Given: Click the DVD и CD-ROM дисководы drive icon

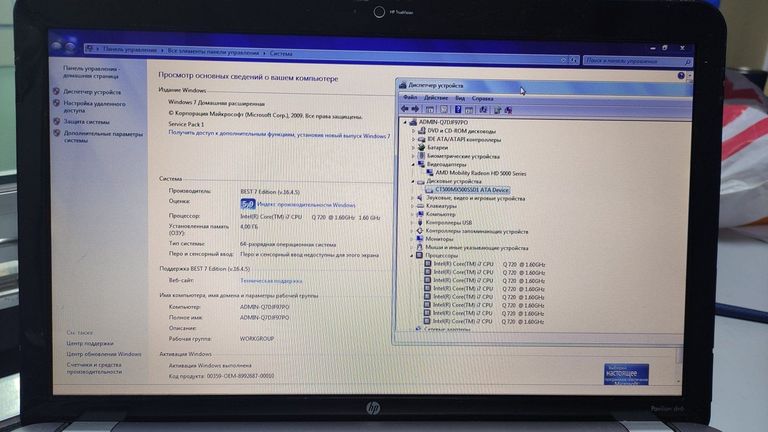Looking at the screenshot, I should 422,131.
